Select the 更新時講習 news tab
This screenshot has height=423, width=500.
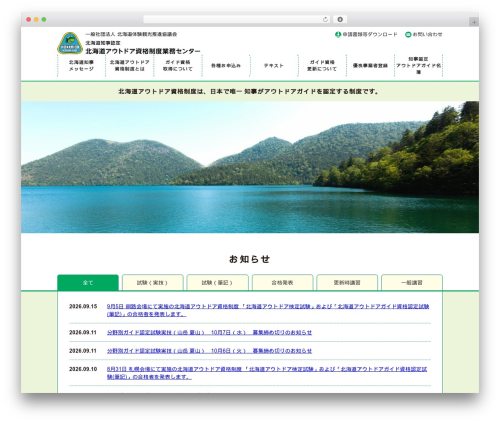click(347, 283)
